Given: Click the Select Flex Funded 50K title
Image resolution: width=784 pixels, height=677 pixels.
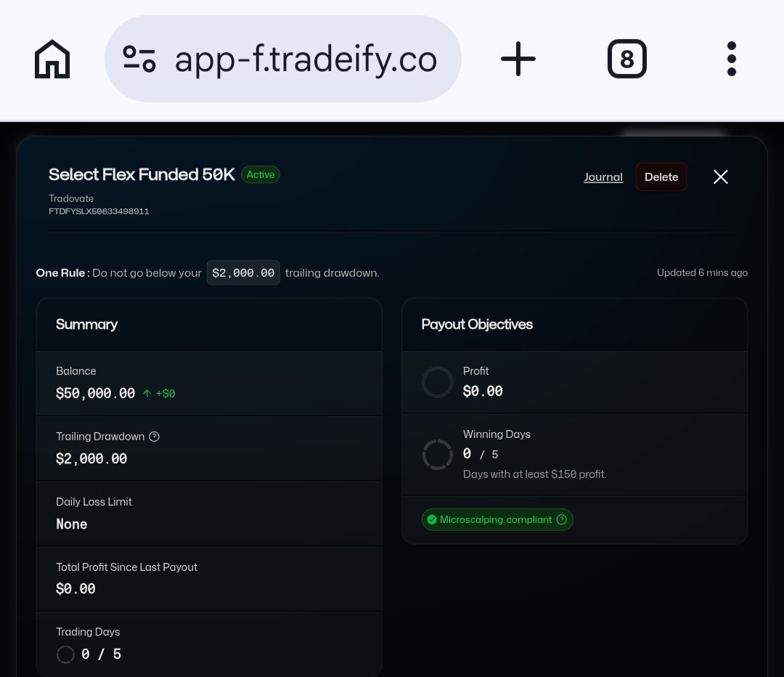Looking at the screenshot, I should click(142, 174).
